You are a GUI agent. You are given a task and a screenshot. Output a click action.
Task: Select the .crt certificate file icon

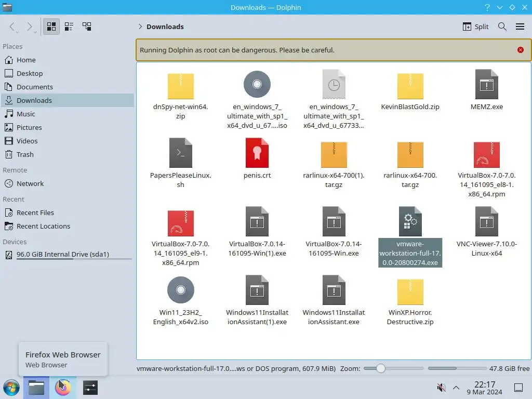point(257,153)
